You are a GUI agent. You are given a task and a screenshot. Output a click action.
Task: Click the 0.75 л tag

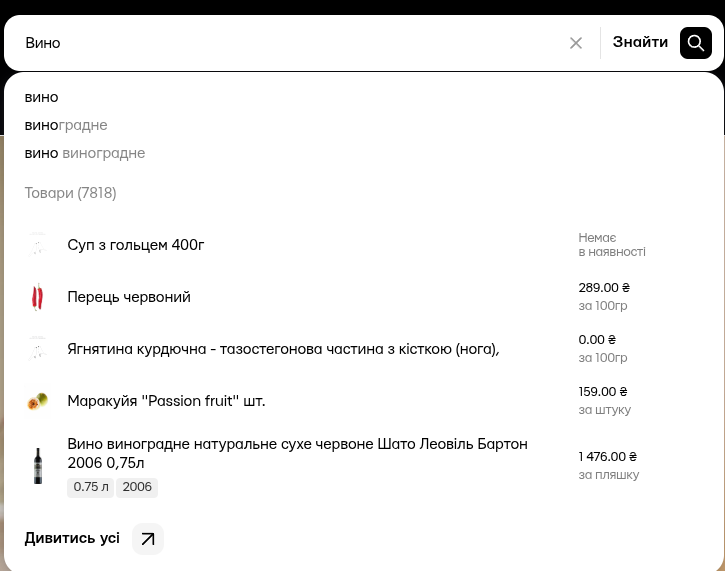[x=91, y=487]
